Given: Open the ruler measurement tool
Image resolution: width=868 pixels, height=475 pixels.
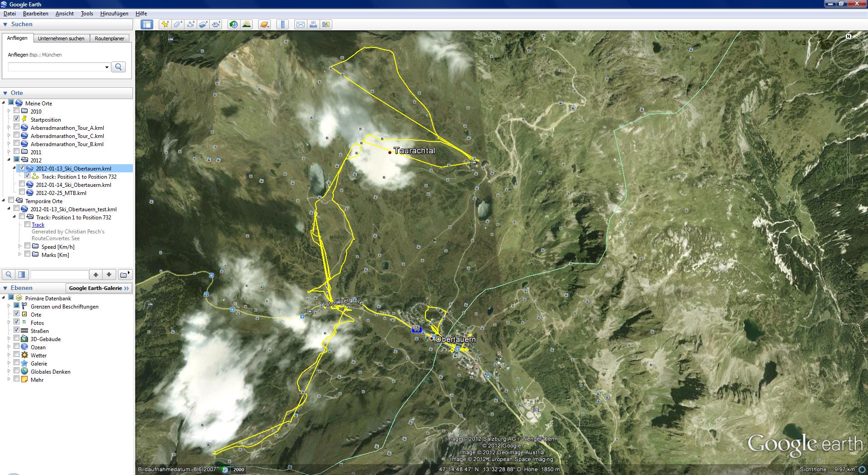Looking at the screenshot, I should point(283,24).
